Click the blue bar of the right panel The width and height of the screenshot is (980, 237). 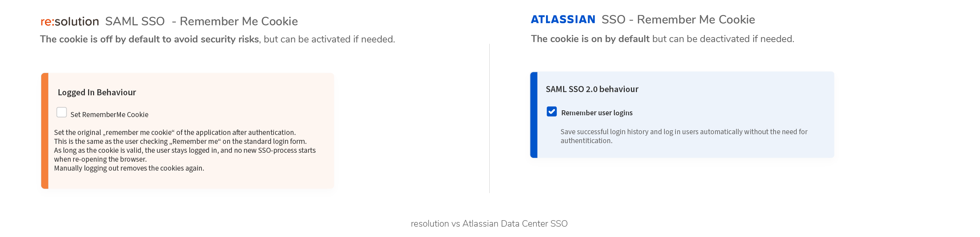534,115
